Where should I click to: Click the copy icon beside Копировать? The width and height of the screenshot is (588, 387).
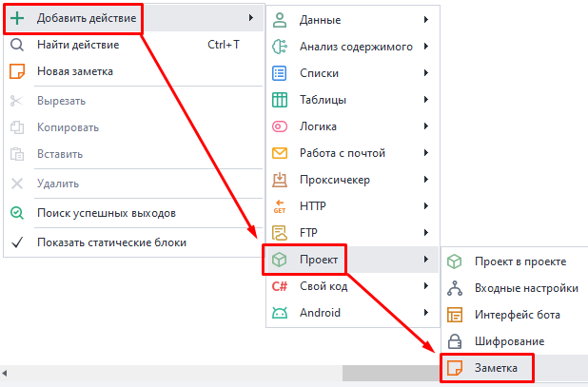pos(17,127)
